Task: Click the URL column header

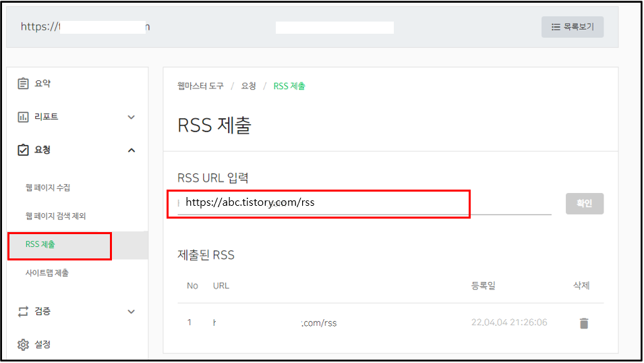Action: click(221, 285)
